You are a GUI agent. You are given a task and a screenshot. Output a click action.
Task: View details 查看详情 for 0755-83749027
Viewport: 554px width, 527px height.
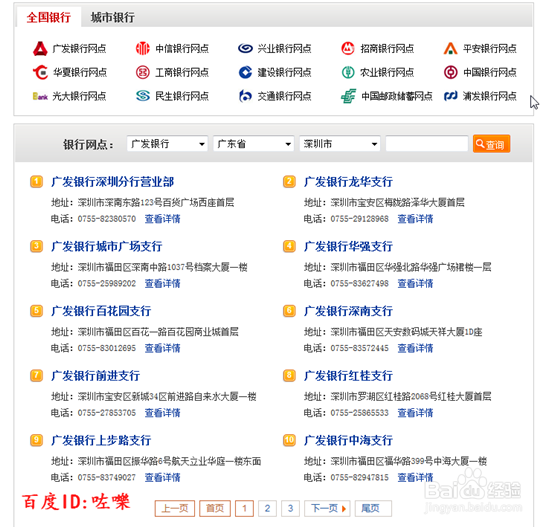click(x=163, y=478)
